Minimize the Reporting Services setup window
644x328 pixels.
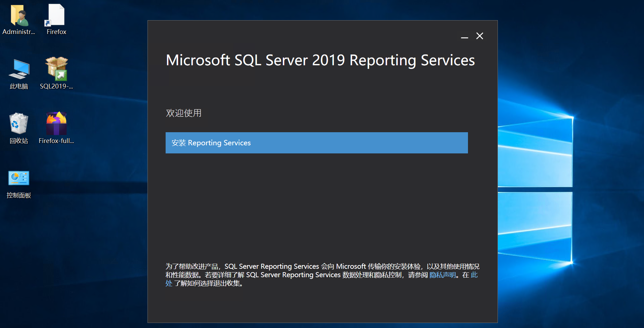tap(464, 36)
